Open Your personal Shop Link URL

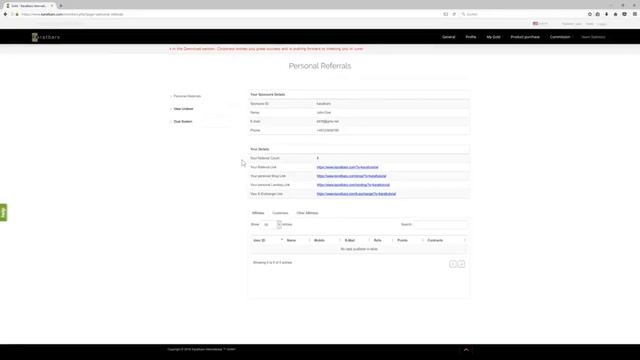[x=351, y=176]
